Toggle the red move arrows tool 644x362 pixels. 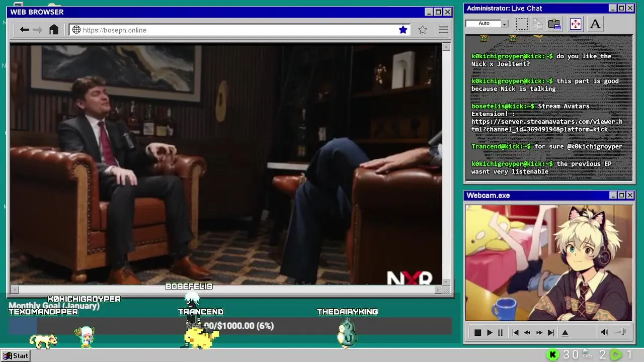[x=575, y=24]
